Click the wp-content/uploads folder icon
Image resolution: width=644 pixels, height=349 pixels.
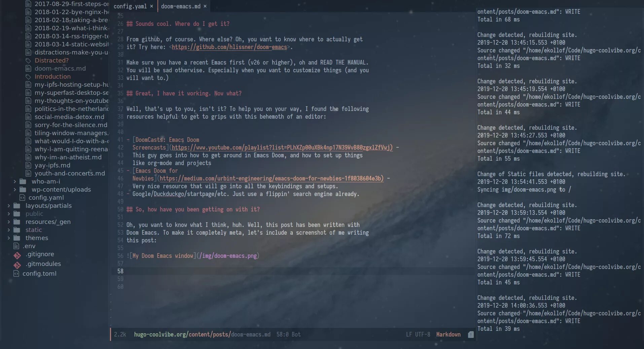coord(23,190)
